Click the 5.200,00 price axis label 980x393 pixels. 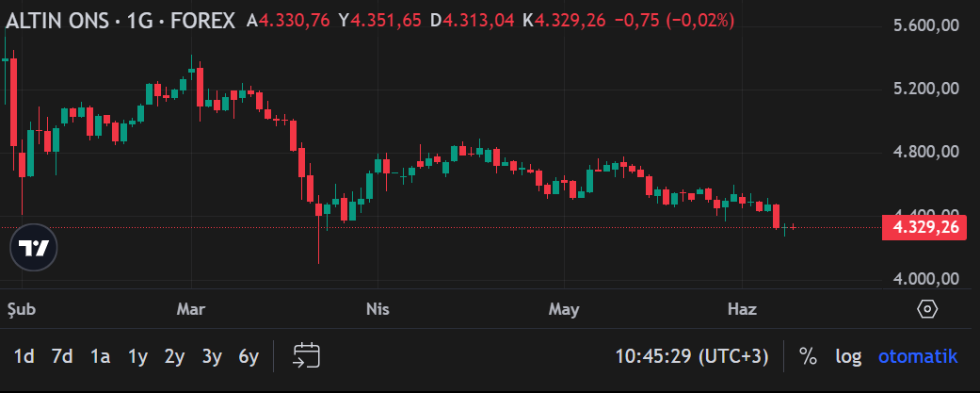(926, 89)
